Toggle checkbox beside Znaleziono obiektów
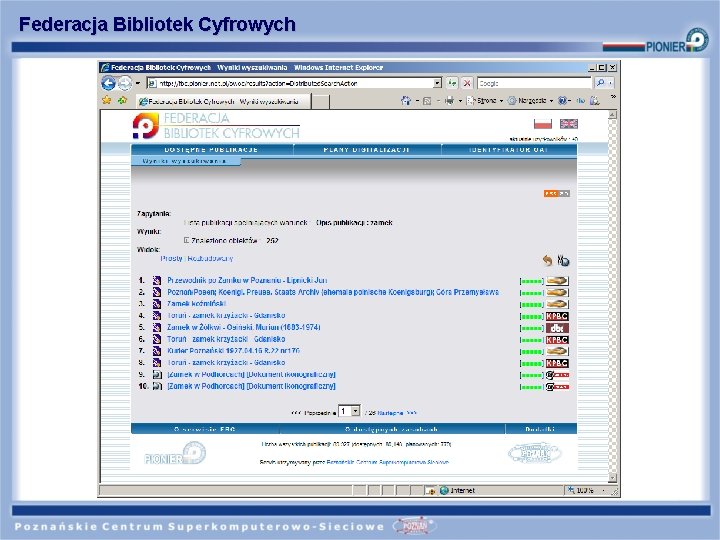 click(x=186, y=240)
